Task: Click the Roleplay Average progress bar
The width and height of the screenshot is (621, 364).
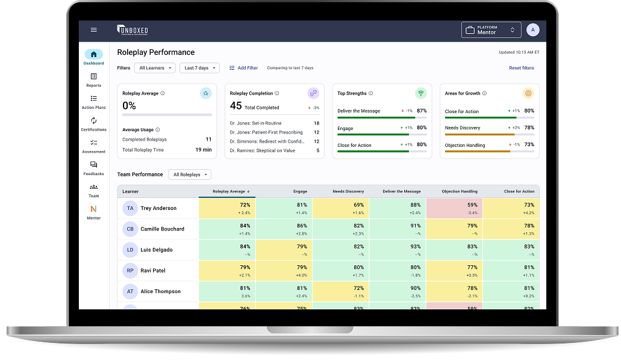Action: tap(167, 114)
